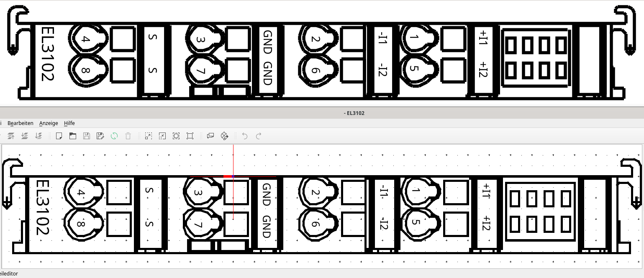Reload the element with green refresh icon
This screenshot has width=644, height=278.
114,136
